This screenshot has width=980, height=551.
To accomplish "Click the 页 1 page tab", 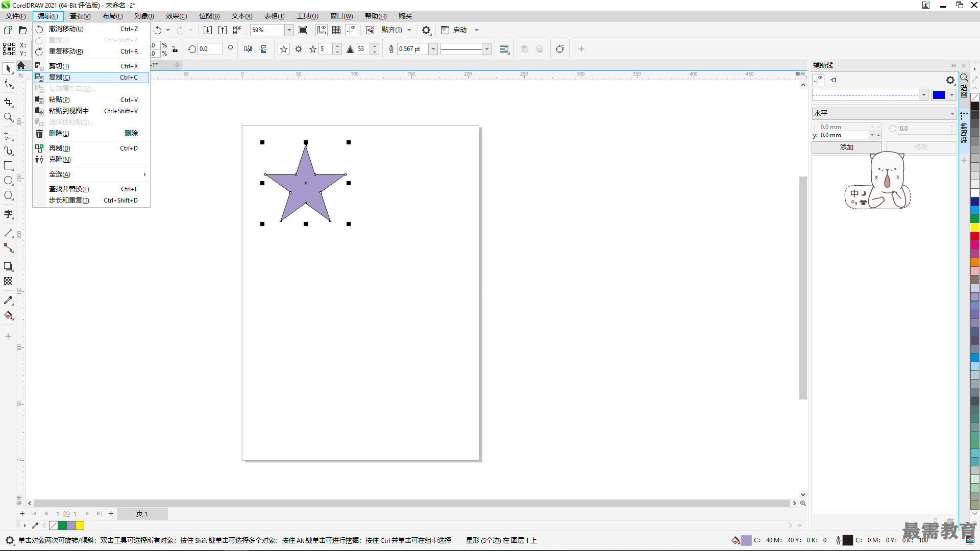I will (x=142, y=514).
